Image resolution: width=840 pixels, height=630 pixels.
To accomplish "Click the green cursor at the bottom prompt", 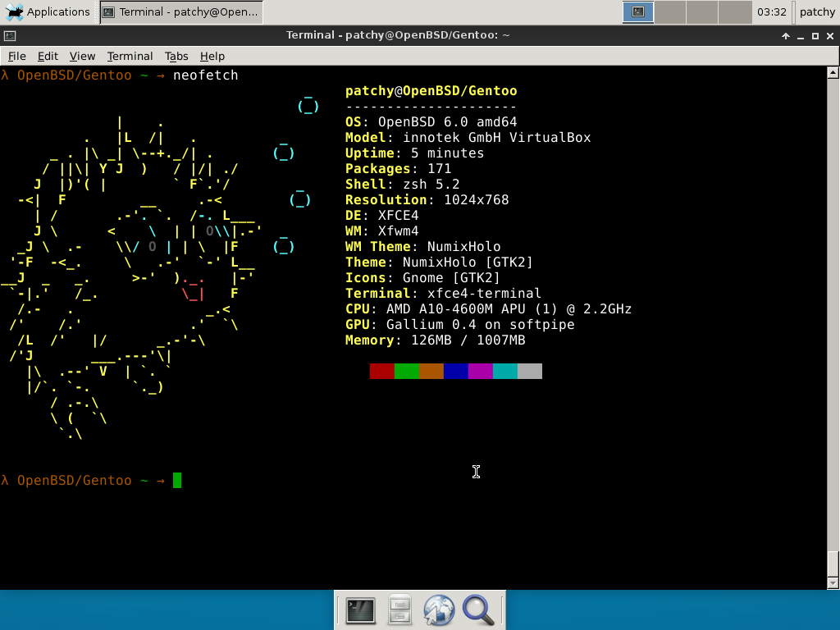I will (177, 481).
